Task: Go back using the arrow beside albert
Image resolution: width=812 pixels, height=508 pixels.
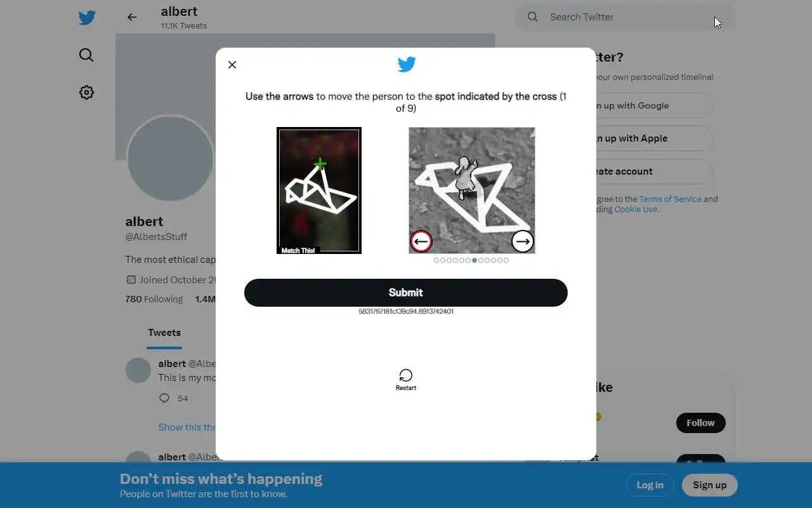Action: coord(132,17)
